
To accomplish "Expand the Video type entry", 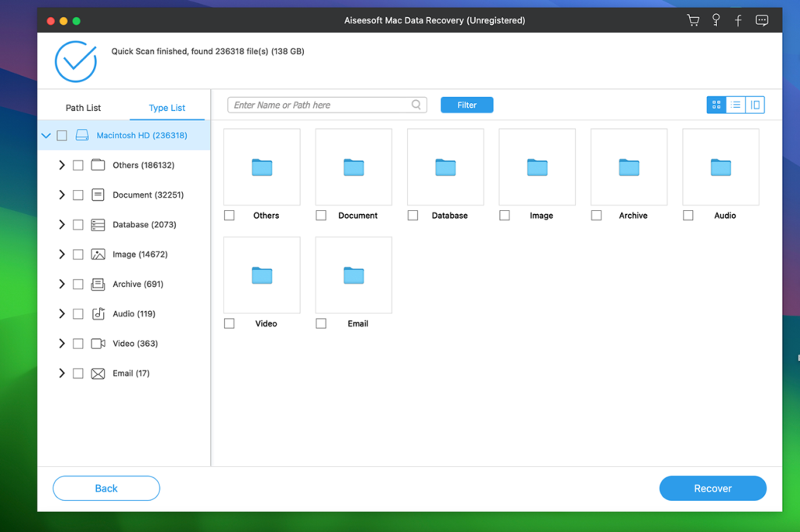I will [x=63, y=343].
